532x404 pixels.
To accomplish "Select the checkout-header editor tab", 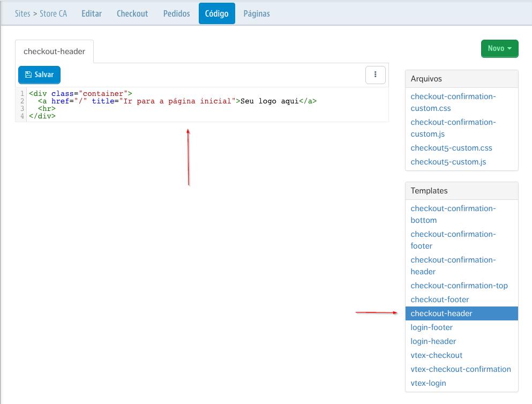I will pos(54,51).
